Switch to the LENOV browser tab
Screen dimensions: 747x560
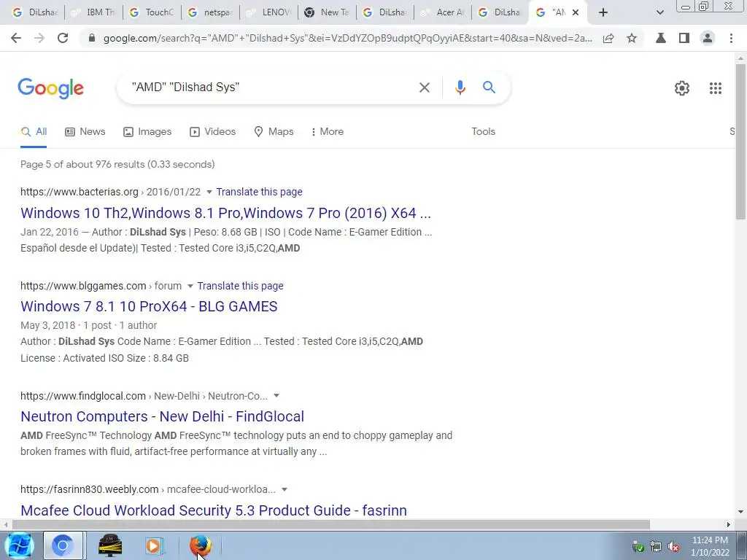(268, 12)
